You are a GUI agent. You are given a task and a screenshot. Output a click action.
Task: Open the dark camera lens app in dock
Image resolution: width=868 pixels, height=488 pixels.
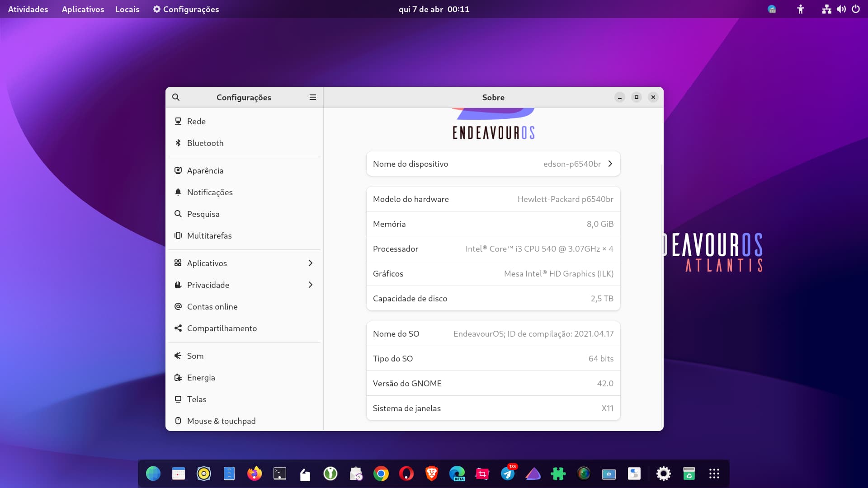584,473
